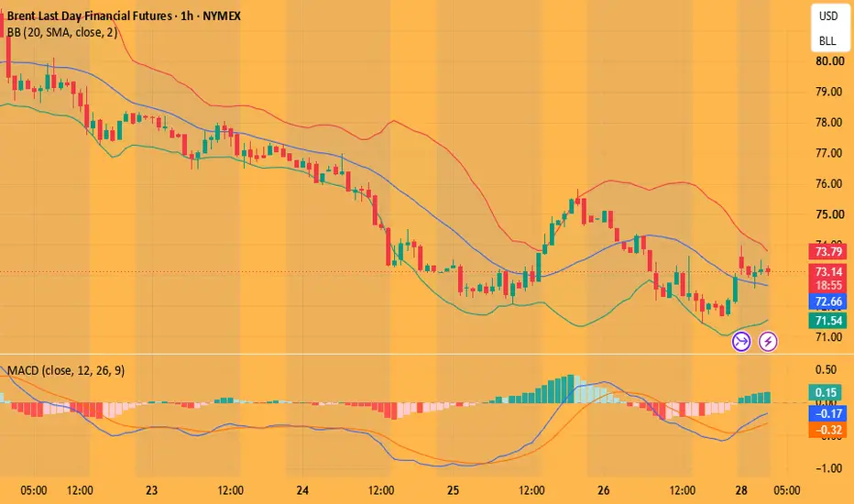This screenshot has height=504, width=854.
Task: Click the first 05:00 time axis label
Action: pyautogui.click(x=34, y=490)
